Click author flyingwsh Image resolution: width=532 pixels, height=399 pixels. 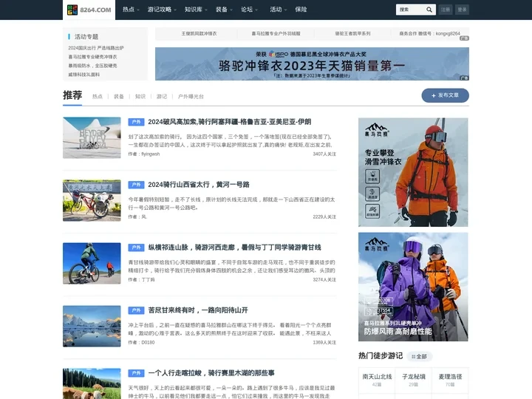[x=150, y=154]
